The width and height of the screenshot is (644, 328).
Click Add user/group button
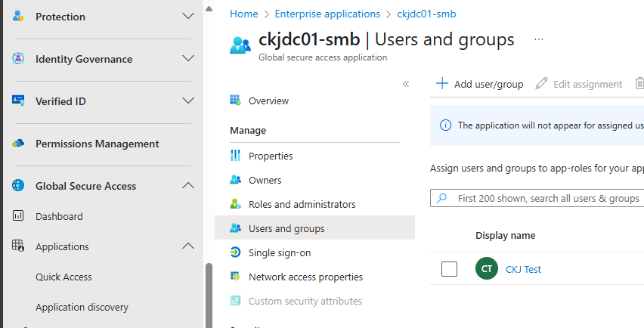480,84
